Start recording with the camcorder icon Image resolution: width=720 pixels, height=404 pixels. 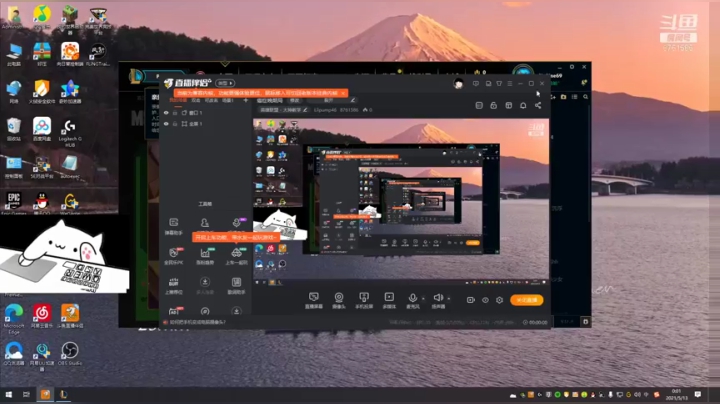471,300
